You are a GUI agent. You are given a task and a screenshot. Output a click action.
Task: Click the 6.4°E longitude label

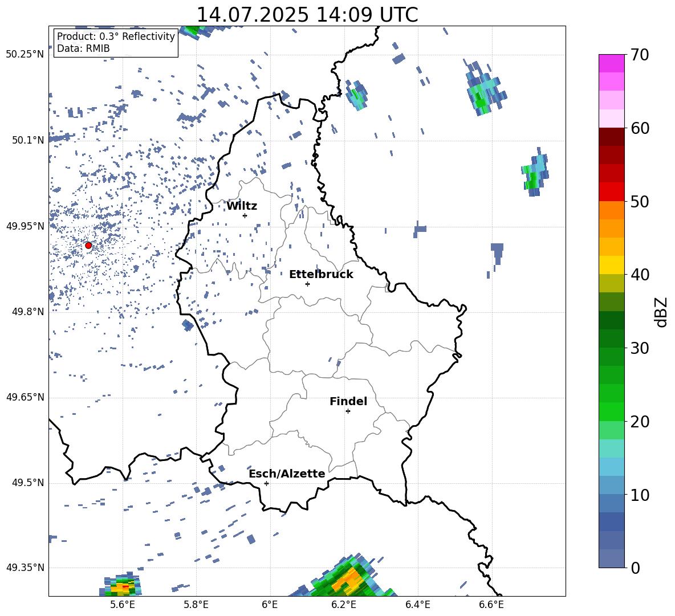point(417,605)
